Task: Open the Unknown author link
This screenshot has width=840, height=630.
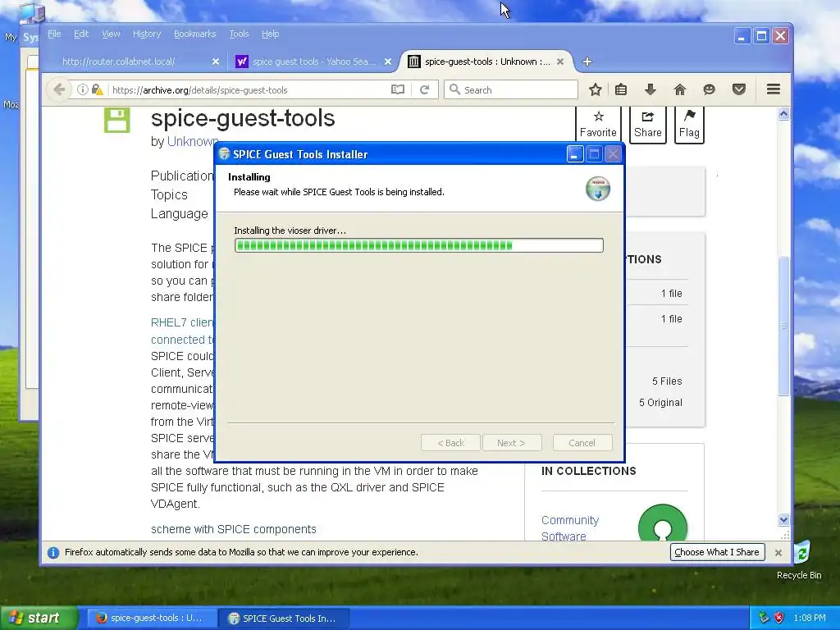Action: [192, 141]
